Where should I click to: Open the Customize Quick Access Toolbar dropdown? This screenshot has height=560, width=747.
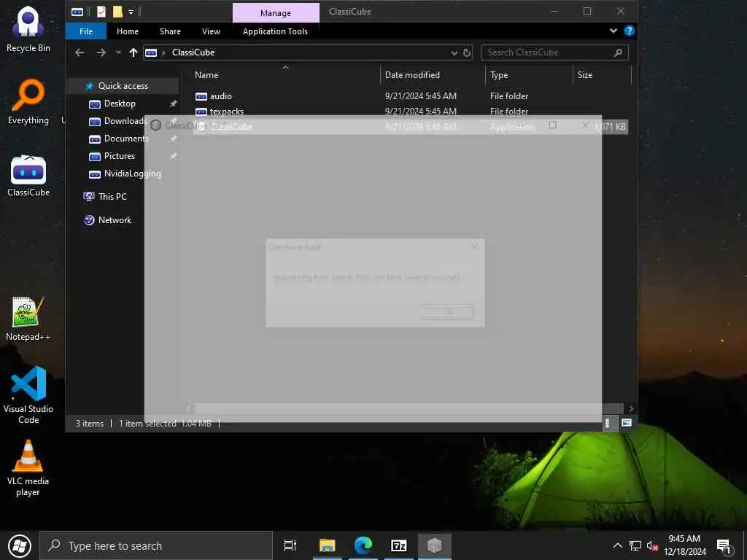[x=131, y=12]
